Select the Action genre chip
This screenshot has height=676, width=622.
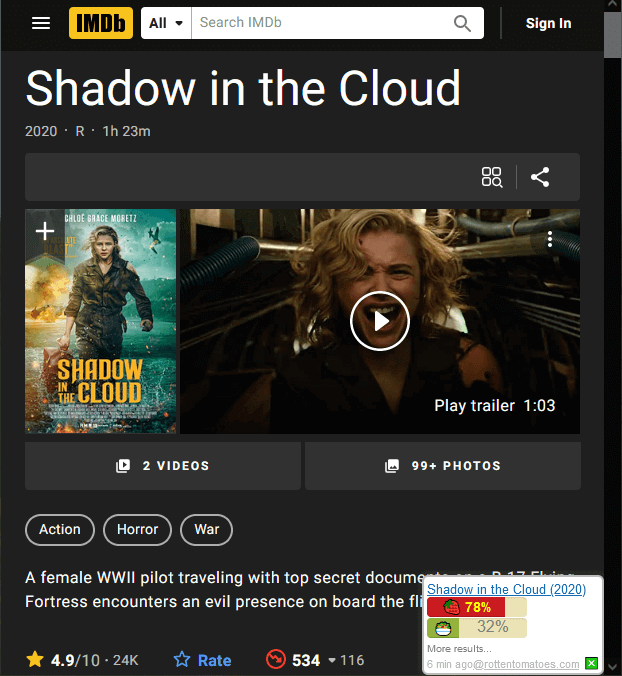(60, 529)
